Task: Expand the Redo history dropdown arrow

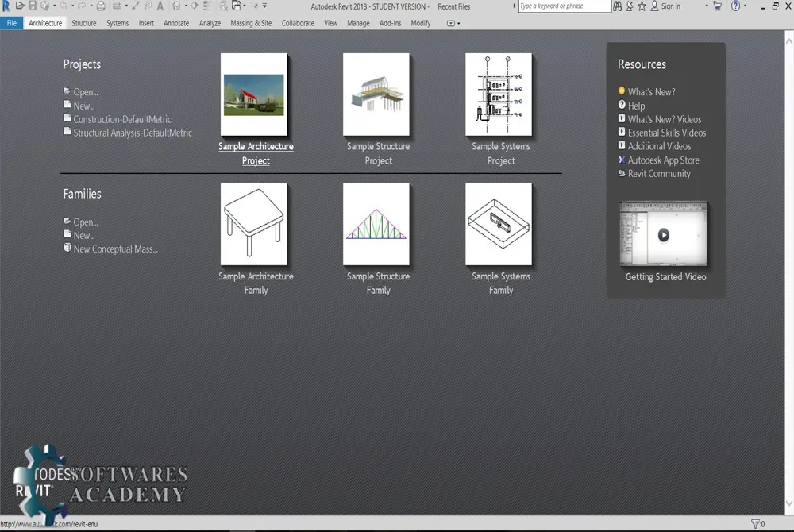Action: 91,6
